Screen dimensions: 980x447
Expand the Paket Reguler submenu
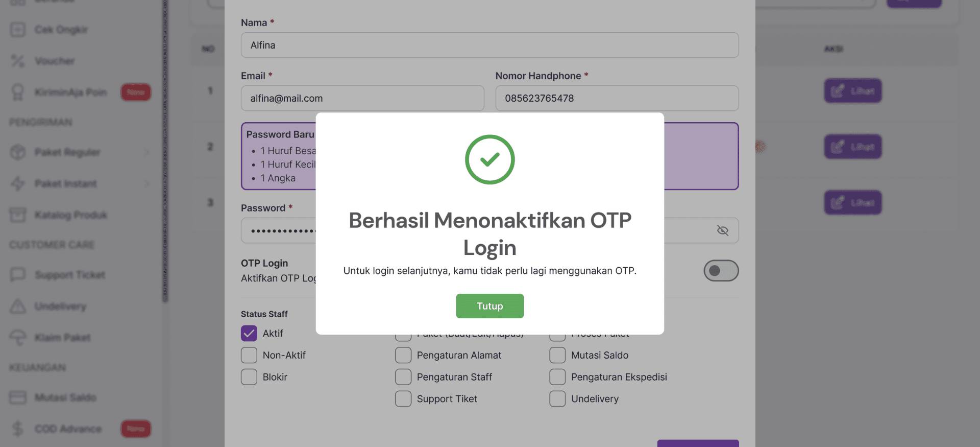click(x=146, y=152)
